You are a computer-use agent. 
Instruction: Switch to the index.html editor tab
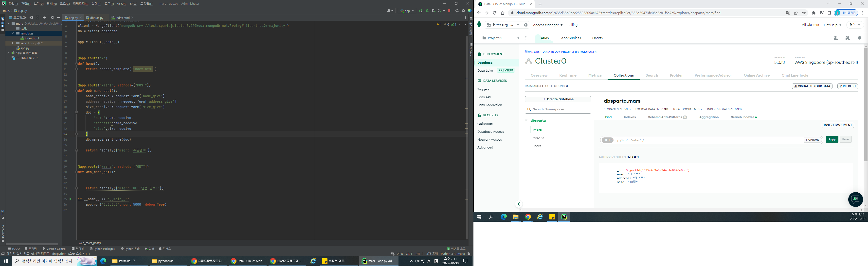[122, 18]
